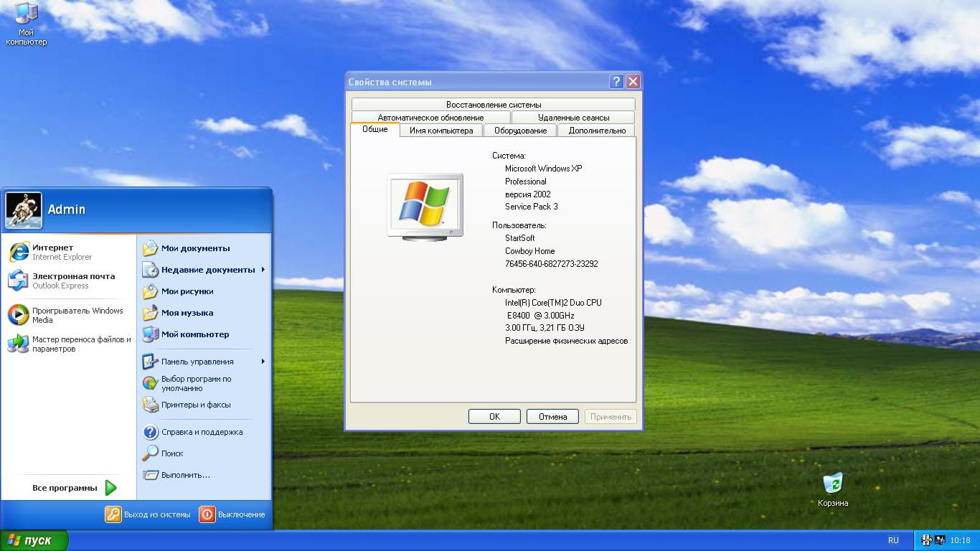Viewport: 980px width, 551px height.
Task: Open the Поиск magnifier icon
Action: click(x=150, y=453)
